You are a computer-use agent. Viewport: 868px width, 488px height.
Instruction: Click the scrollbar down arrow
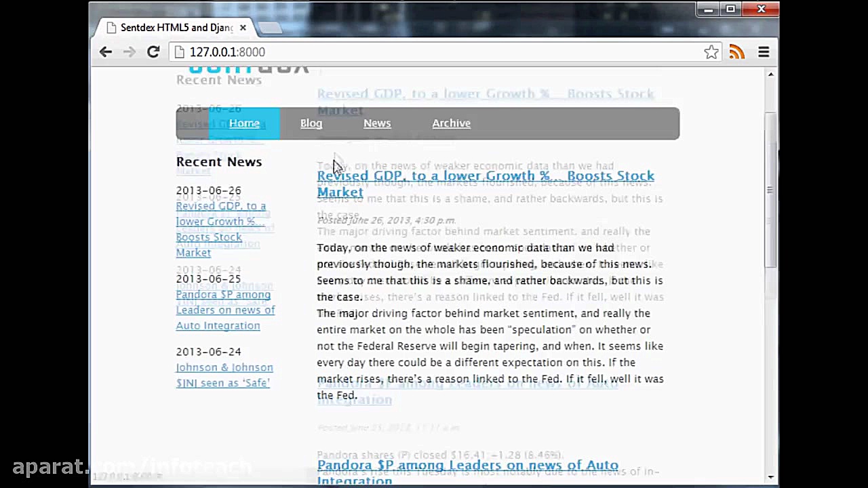pos(770,477)
